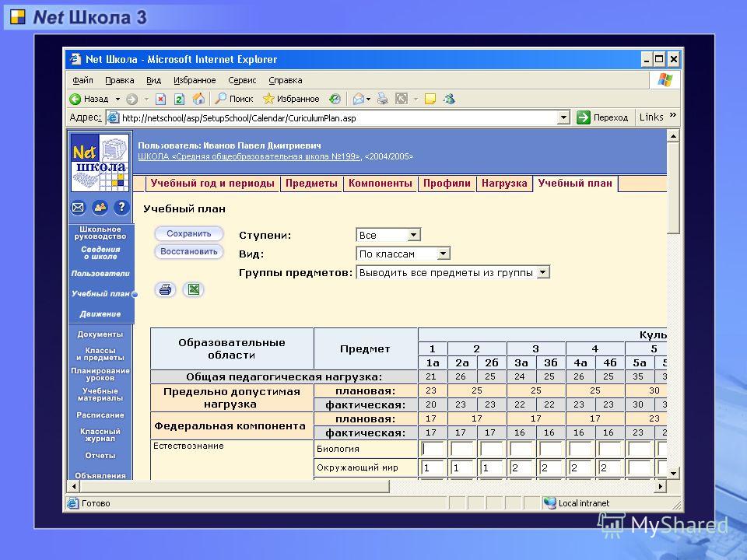Open the Справка menu
Image resolution: width=747 pixels, height=560 pixels.
pyautogui.click(x=286, y=80)
